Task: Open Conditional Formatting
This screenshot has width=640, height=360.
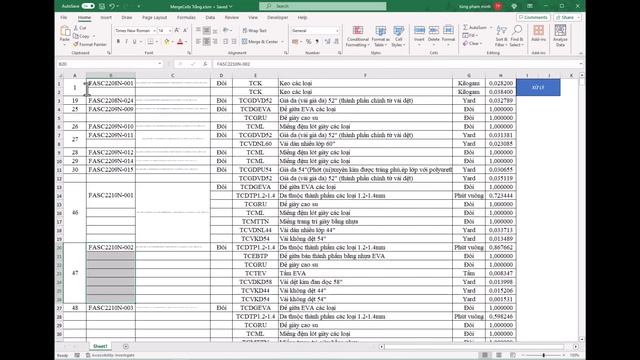Action: [358, 36]
